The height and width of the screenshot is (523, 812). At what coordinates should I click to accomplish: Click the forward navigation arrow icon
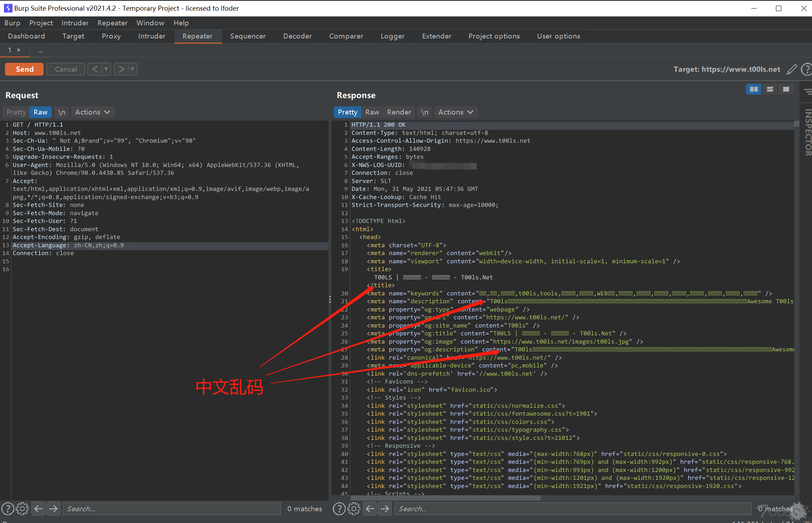pyautogui.click(x=121, y=69)
